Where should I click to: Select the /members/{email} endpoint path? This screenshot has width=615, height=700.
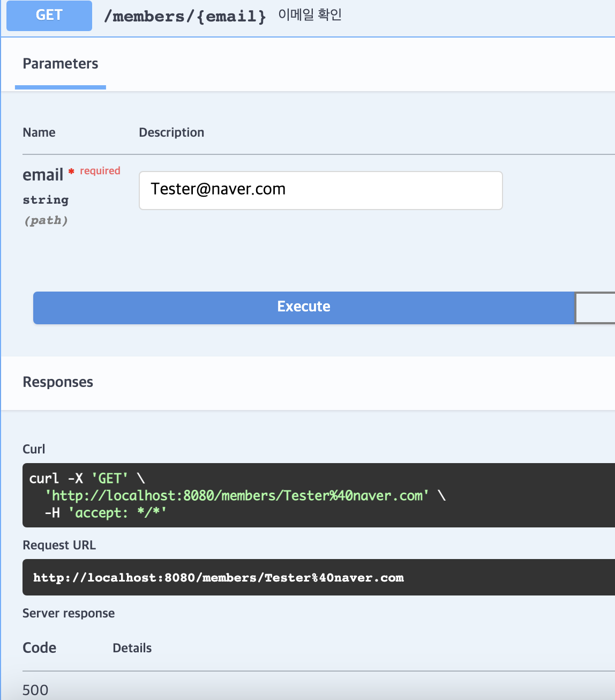[185, 16]
